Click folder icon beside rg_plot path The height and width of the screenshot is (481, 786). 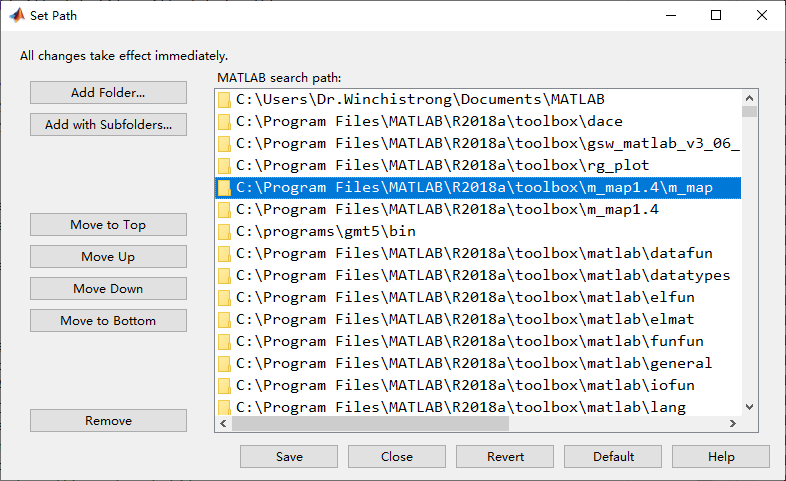pyautogui.click(x=224, y=166)
